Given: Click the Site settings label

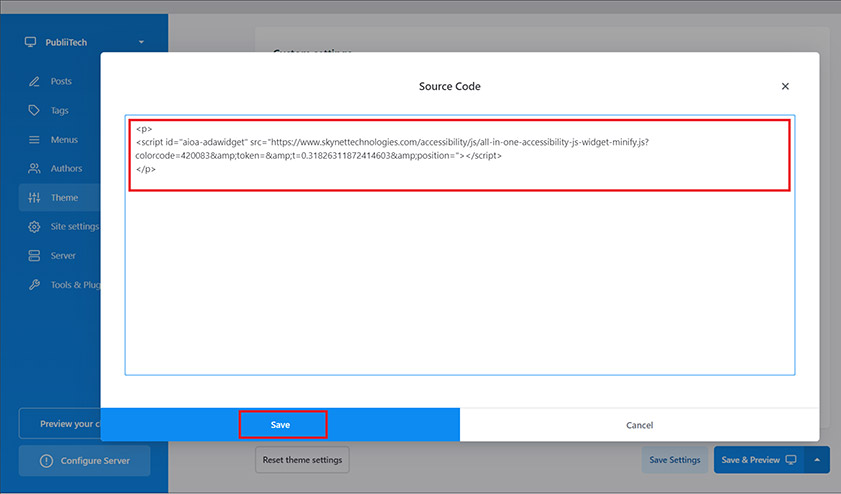Looking at the screenshot, I should [75, 226].
